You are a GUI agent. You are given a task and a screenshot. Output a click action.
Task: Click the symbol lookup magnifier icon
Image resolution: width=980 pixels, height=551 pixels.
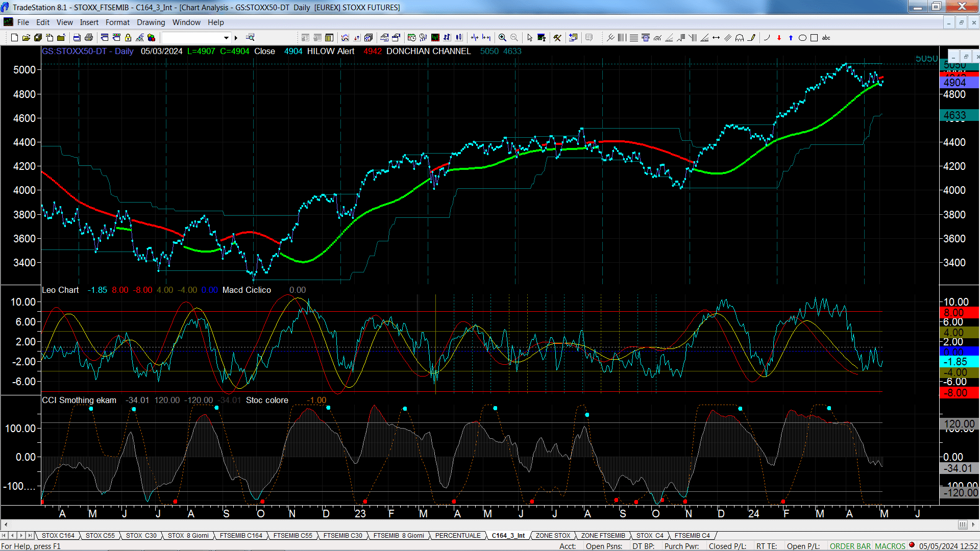[250, 37]
